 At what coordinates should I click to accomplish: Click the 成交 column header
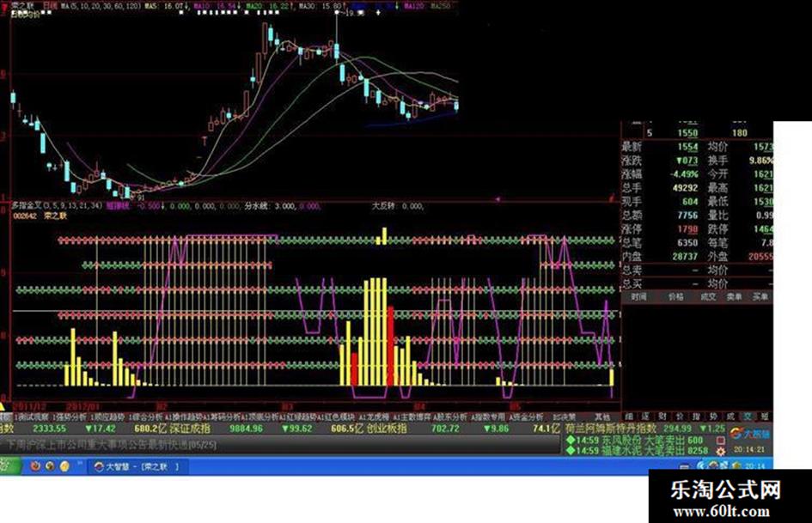[x=707, y=297]
